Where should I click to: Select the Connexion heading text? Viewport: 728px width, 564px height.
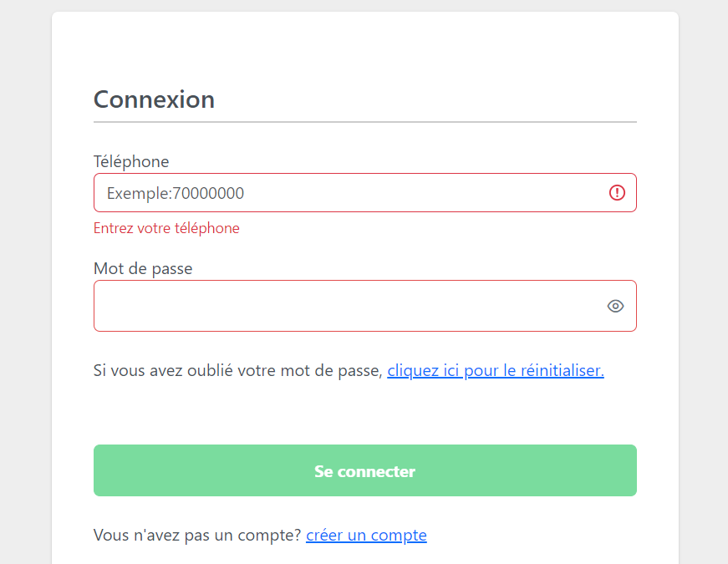154,99
